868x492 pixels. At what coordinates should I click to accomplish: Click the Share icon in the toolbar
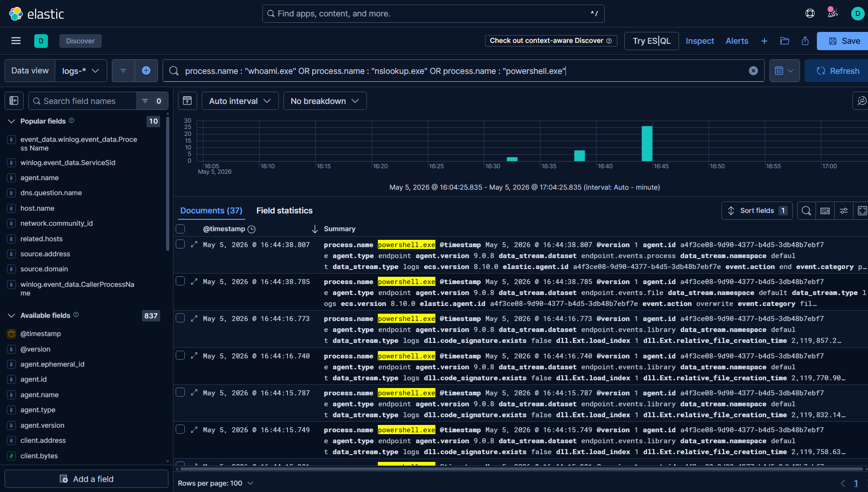(805, 41)
